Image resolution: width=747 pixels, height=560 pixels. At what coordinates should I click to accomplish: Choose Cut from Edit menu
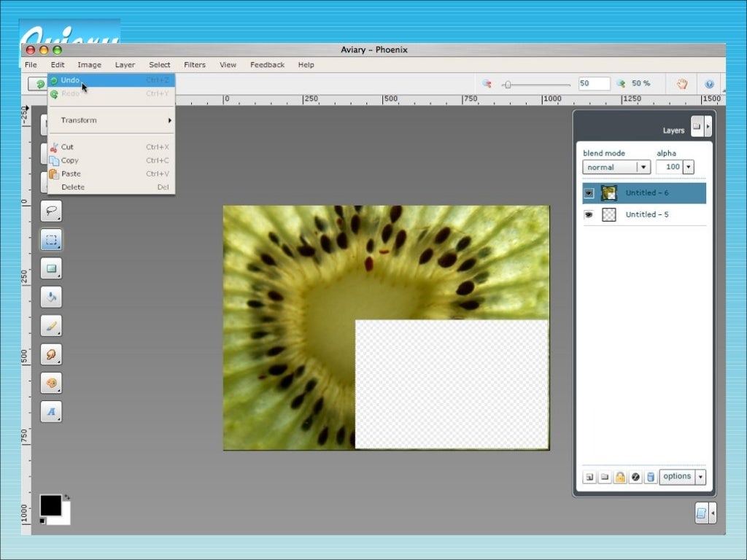112,147
